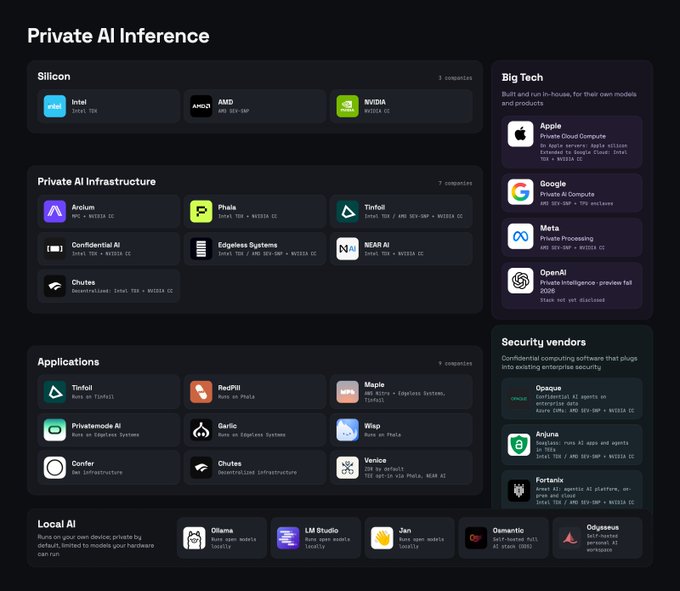680x591 pixels.
Task: Click 'Decentralized infrastructure' under Chutes
Action: click(257, 473)
